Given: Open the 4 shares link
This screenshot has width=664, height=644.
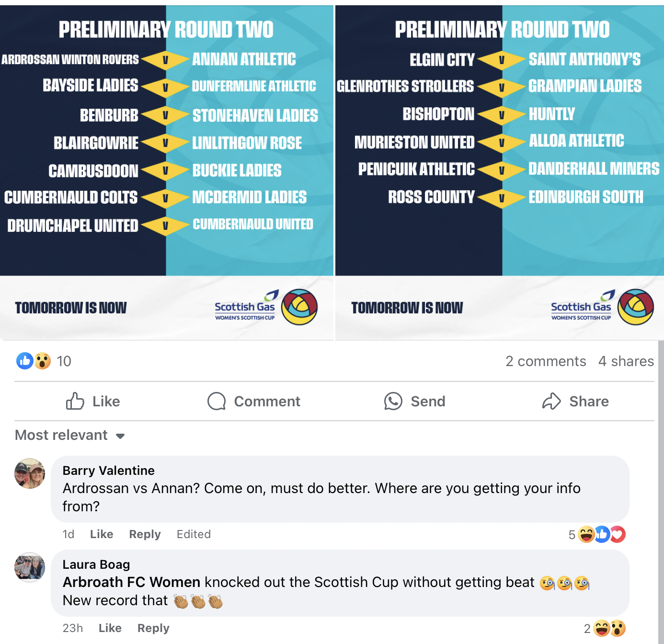Looking at the screenshot, I should [626, 361].
